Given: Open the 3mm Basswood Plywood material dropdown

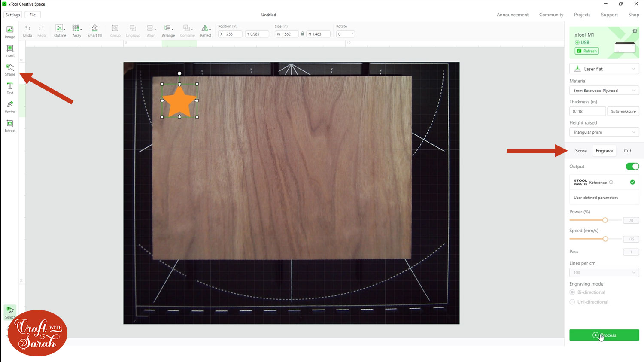Looking at the screenshot, I should (604, 91).
